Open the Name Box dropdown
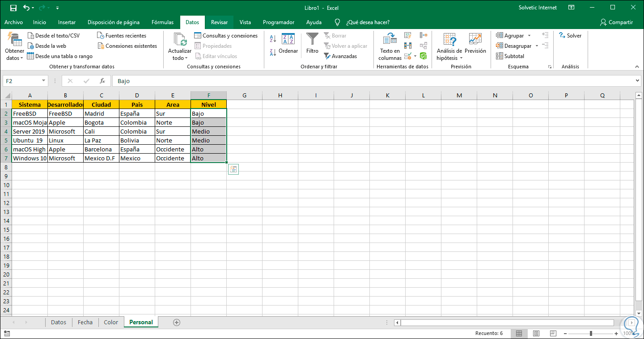The width and height of the screenshot is (644, 339). click(x=44, y=81)
